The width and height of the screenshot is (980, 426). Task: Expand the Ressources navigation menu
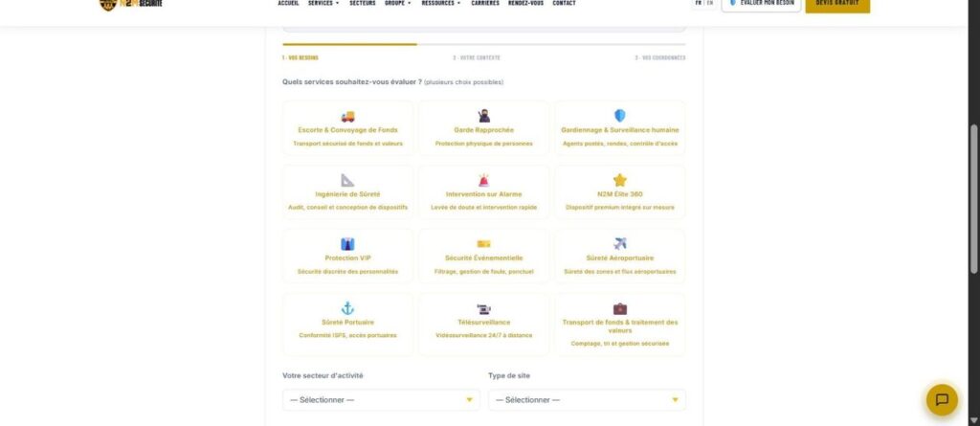(440, 3)
